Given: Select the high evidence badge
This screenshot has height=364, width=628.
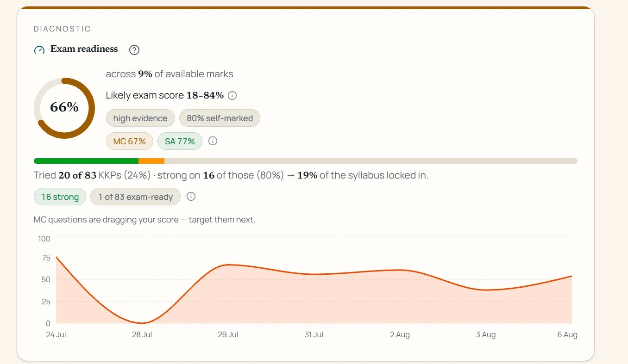Looking at the screenshot, I should coord(140,118).
